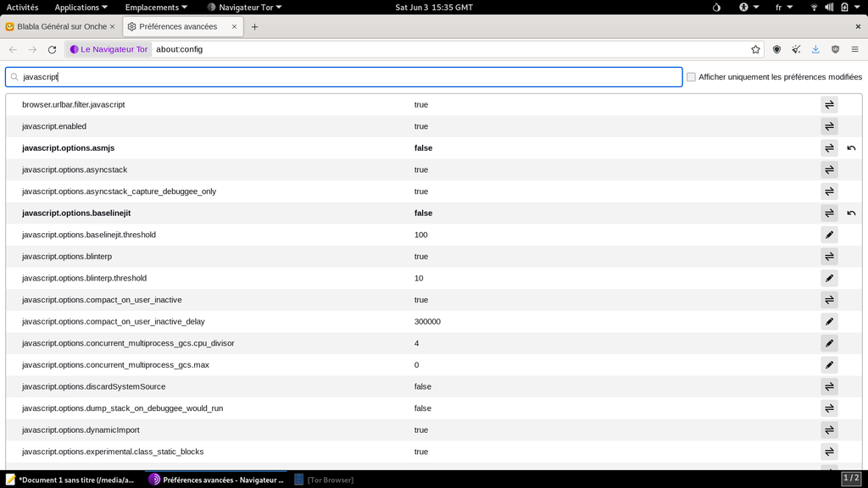
Task: Open the shield security level icon
Action: (776, 49)
